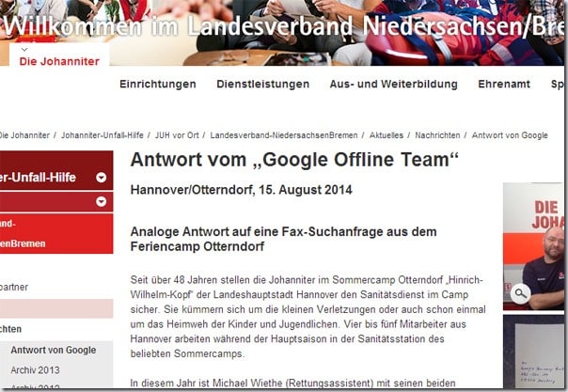Screen dimensions: 568x392
Task: Open the magnifier on the man's photo
Action: click(x=521, y=293)
